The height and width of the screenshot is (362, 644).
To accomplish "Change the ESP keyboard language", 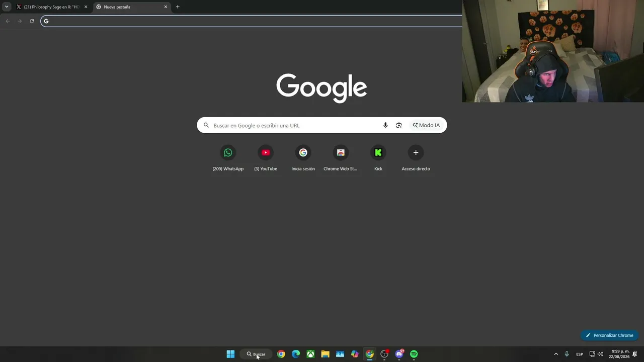I will [x=580, y=354].
